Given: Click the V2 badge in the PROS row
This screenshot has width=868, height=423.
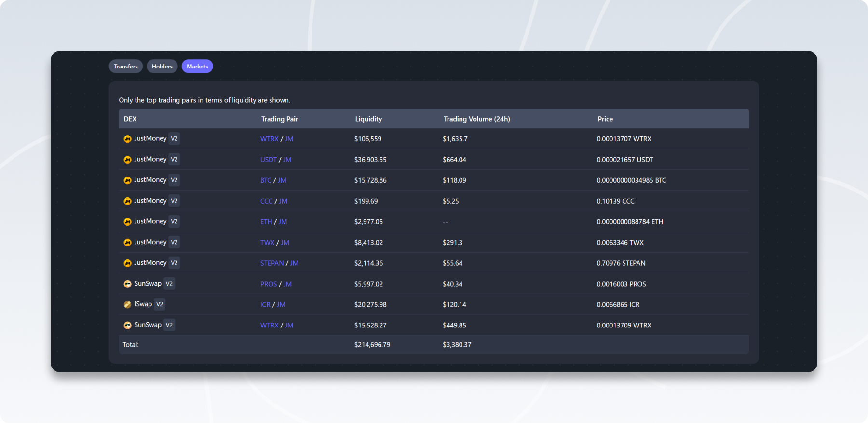Looking at the screenshot, I should [x=169, y=284].
